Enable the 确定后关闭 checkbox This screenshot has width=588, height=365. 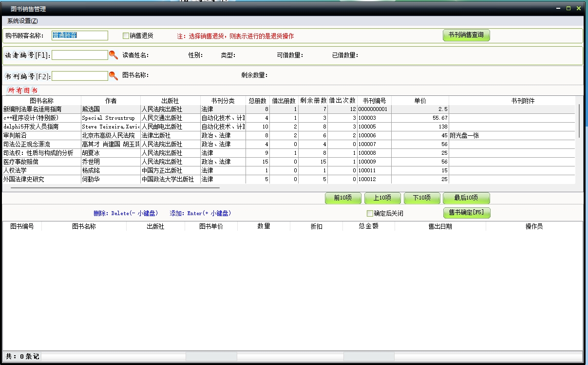(370, 213)
